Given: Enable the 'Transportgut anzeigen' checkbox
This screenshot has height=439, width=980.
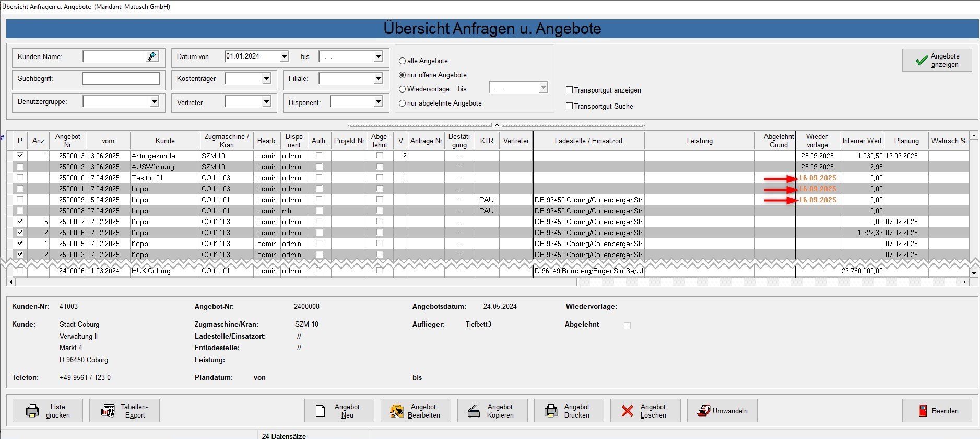Looking at the screenshot, I should coord(570,90).
